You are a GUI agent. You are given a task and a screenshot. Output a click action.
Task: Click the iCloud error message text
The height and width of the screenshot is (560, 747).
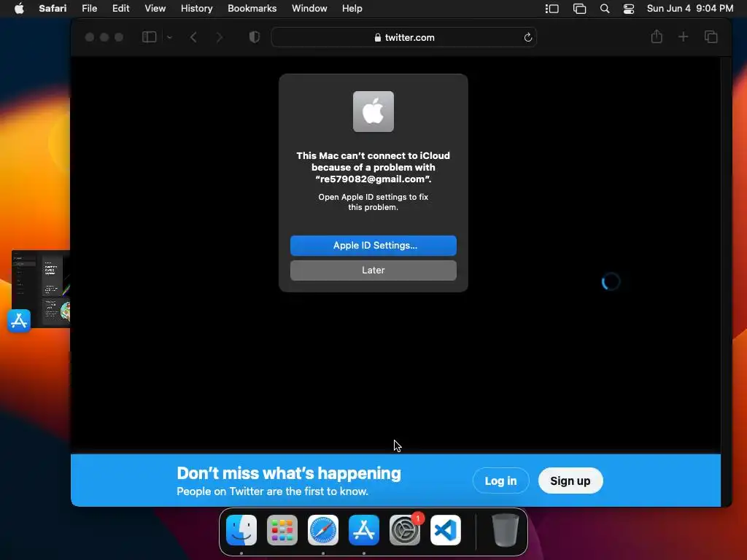(373, 167)
